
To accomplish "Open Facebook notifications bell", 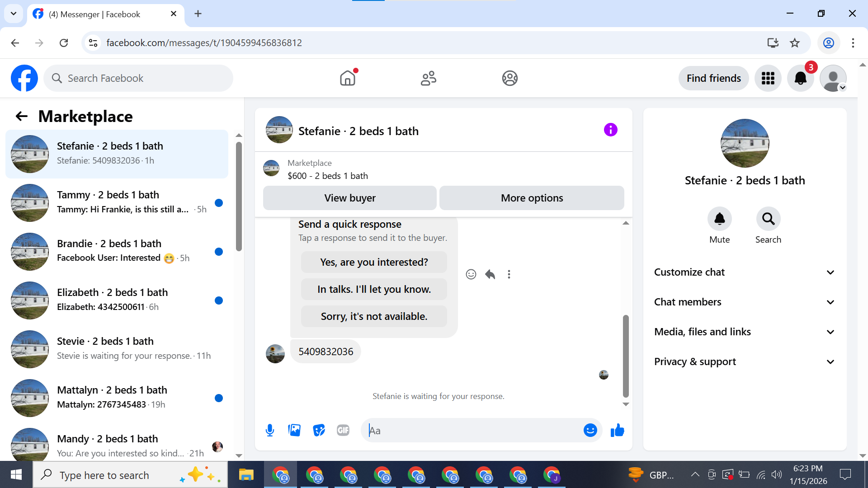I will pos(800,78).
